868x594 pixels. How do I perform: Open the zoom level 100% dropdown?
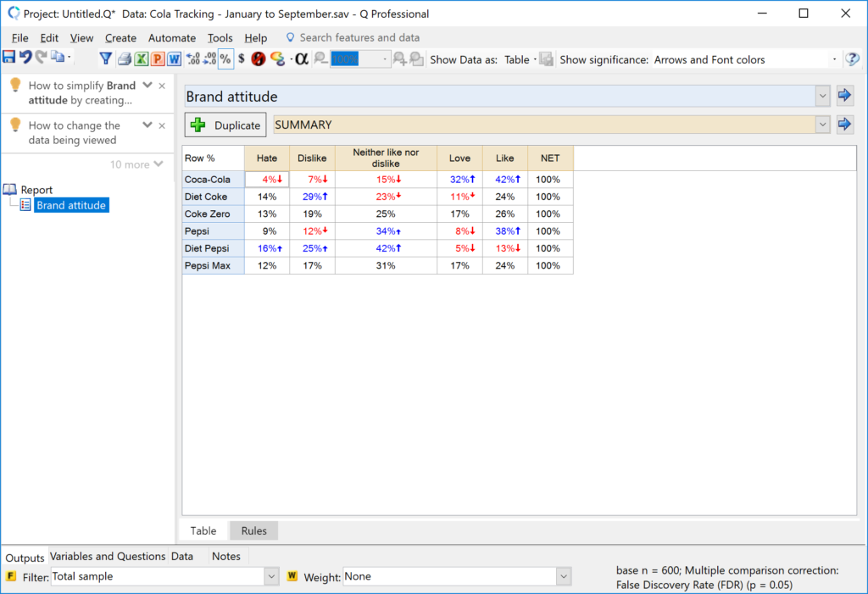point(385,59)
